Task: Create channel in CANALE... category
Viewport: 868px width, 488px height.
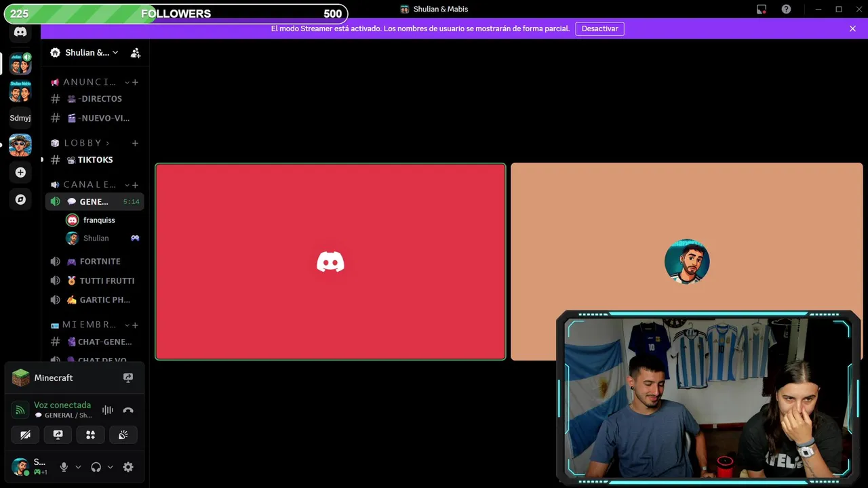Action: point(136,184)
